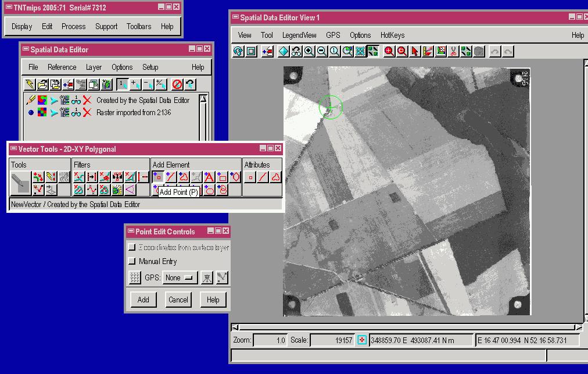588x374 pixels.
Task: Select the ruler measuring tool in View 1 toolbar
Action: [x=428, y=51]
